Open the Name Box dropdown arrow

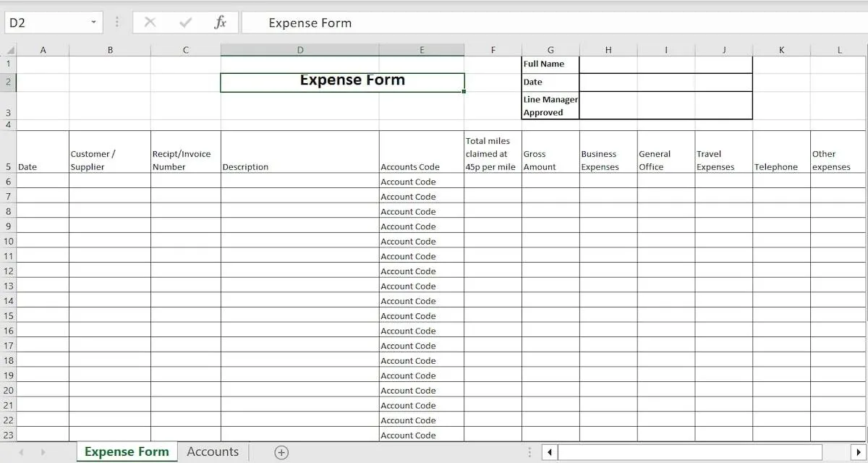click(x=93, y=22)
